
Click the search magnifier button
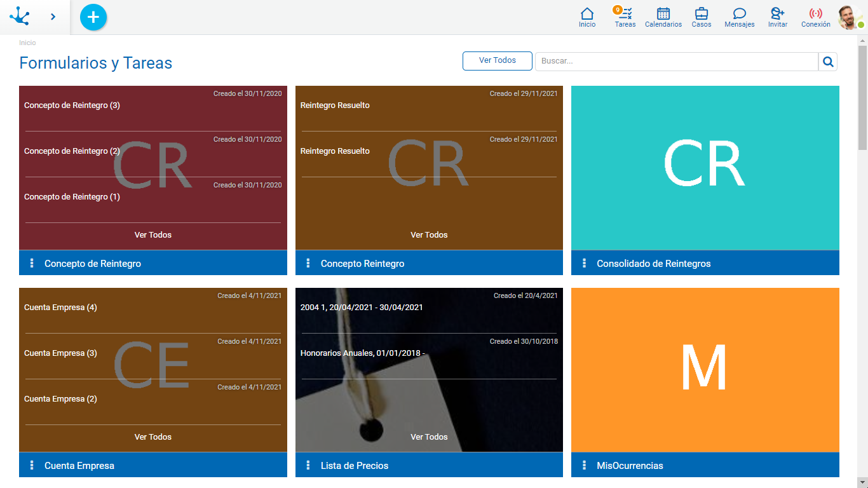828,62
